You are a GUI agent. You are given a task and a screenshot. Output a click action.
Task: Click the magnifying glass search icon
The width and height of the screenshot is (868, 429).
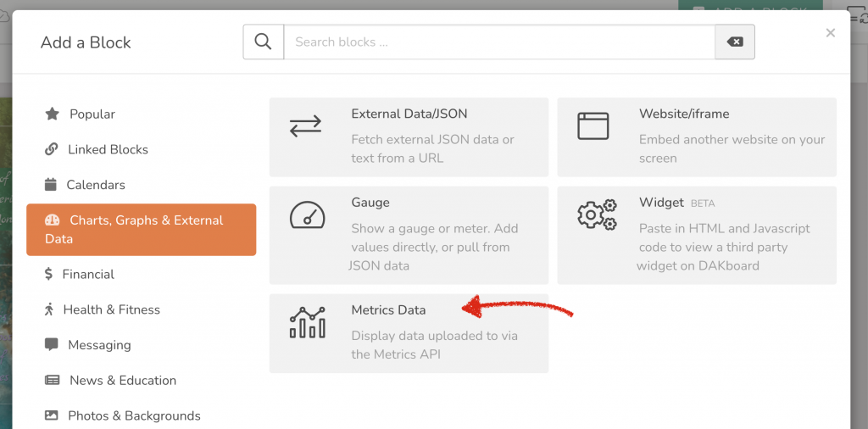[263, 42]
